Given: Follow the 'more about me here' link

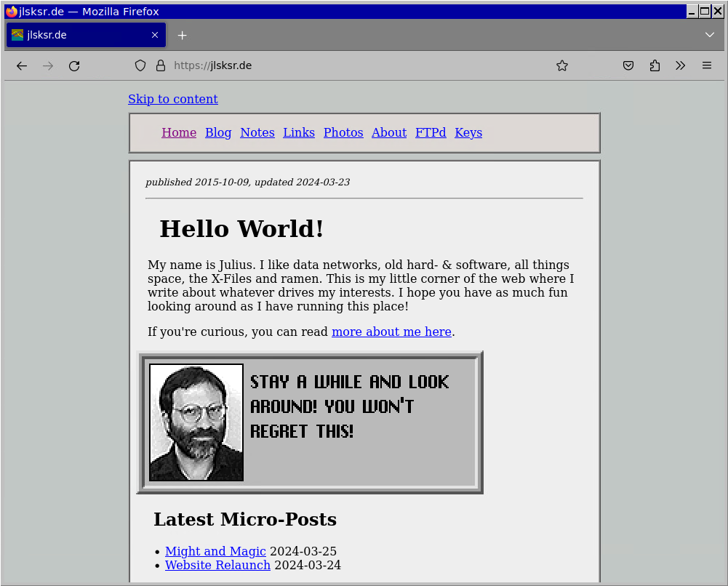Looking at the screenshot, I should [391, 332].
